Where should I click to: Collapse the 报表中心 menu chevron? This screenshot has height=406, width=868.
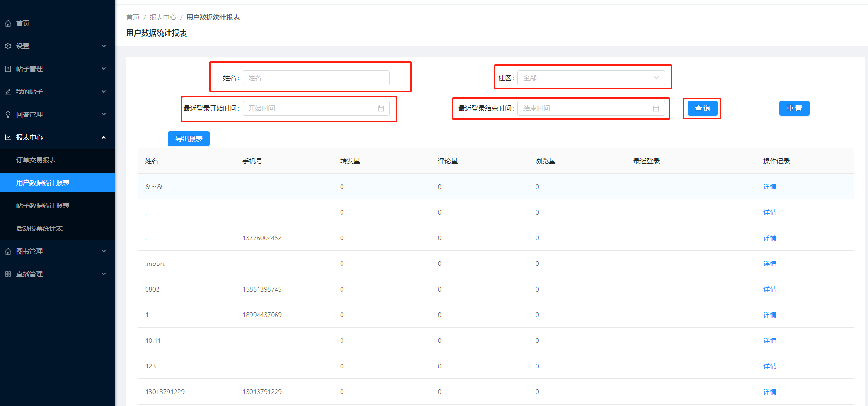[x=104, y=137]
